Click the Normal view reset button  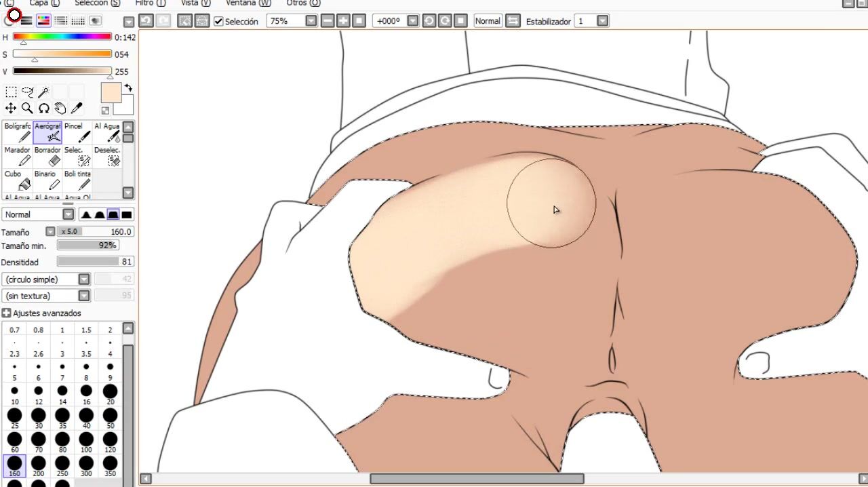click(x=488, y=21)
